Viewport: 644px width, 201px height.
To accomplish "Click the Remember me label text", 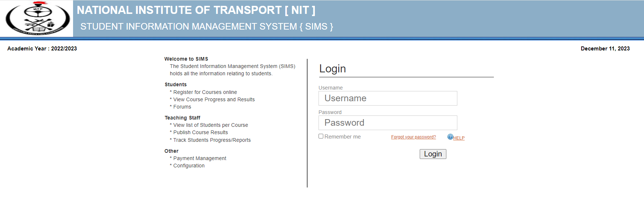I will (x=343, y=137).
